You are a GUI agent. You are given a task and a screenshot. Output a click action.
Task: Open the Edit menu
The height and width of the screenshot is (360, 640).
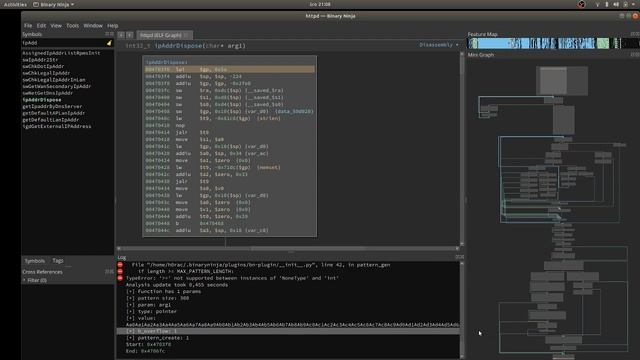[41, 25]
